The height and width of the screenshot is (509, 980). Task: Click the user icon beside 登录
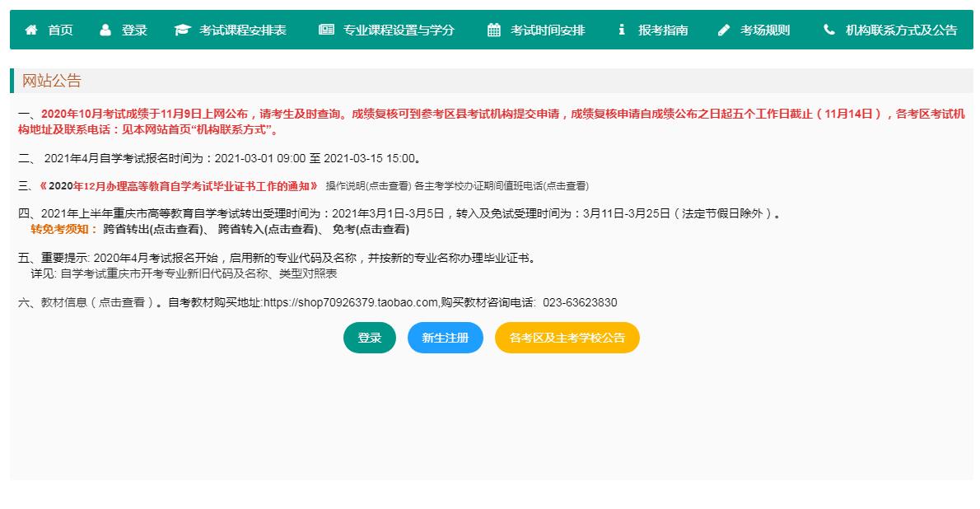click(x=105, y=30)
